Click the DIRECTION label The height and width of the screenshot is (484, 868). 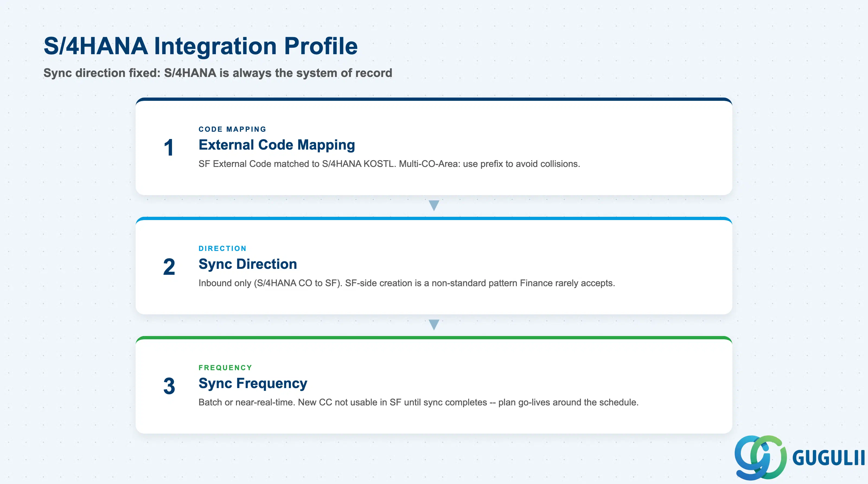(x=222, y=249)
